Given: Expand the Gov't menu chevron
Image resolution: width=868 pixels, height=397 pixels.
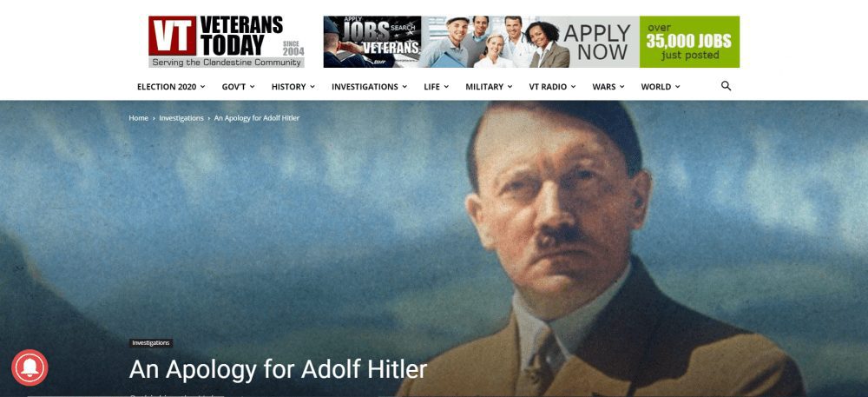Looking at the screenshot, I should (253, 87).
